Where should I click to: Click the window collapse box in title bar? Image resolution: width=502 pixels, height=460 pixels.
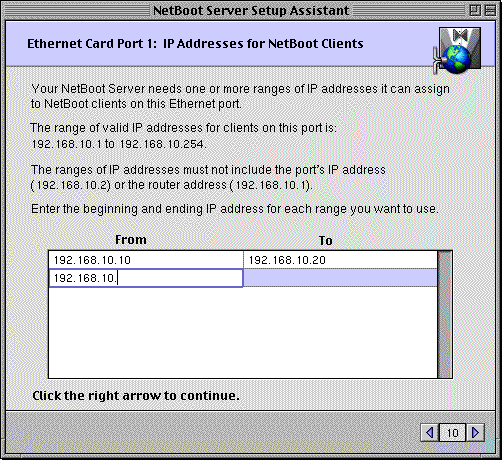click(x=490, y=10)
